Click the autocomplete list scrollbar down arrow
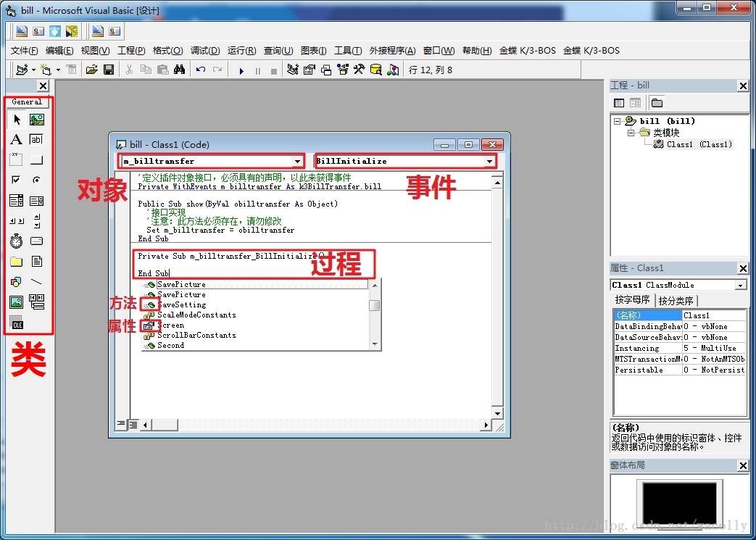Screen dimensions: 756x540 coord(375,344)
